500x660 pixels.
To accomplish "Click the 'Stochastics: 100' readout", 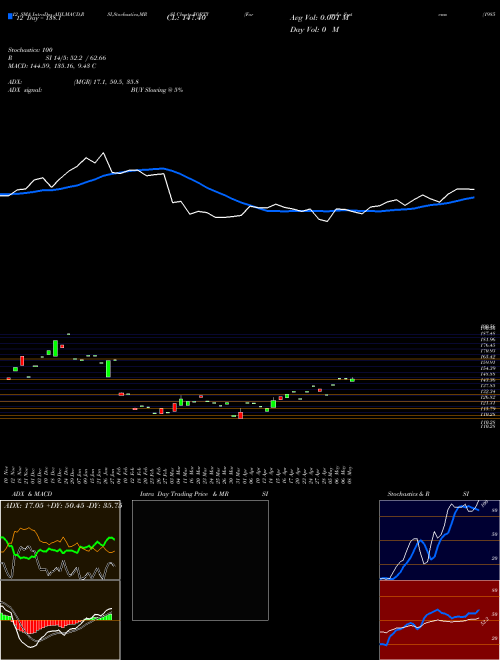I will click(x=32, y=50).
